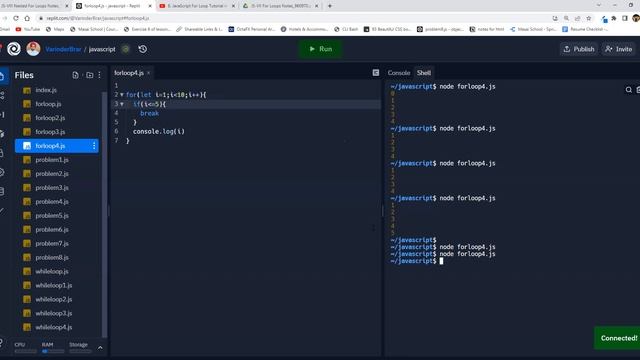Open forloop4.js row options menu
This screenshot has width=640, height=360.
click(94, 146)
